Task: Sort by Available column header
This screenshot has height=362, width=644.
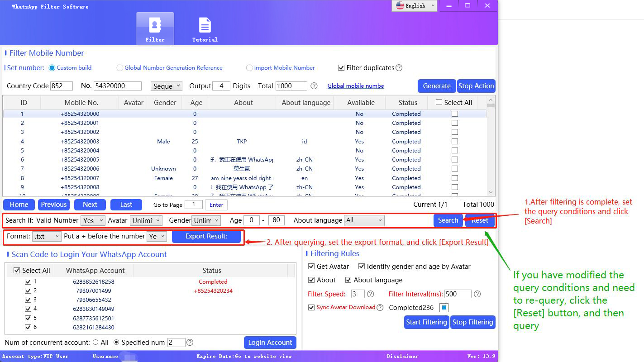Action: click(361, 103)
